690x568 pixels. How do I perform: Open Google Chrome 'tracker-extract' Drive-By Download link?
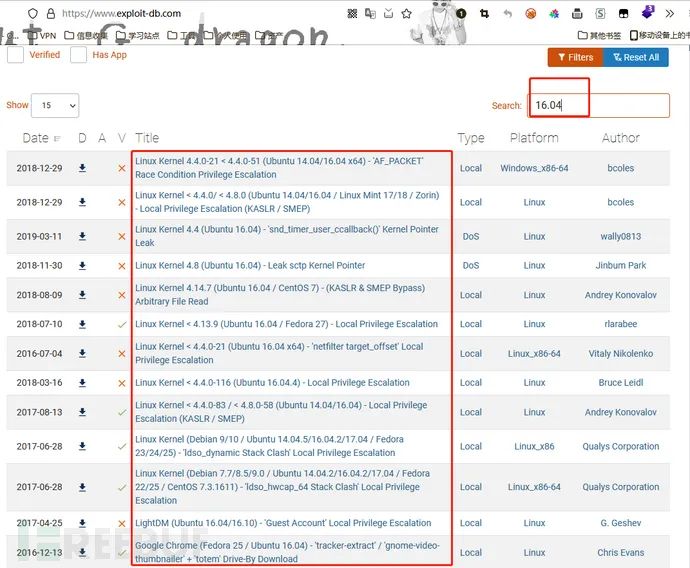(287, 552)
